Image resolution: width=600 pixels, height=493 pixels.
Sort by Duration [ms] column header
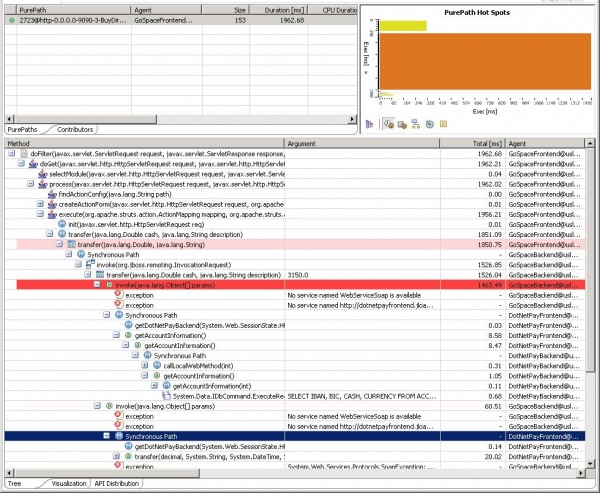point(279,10)
